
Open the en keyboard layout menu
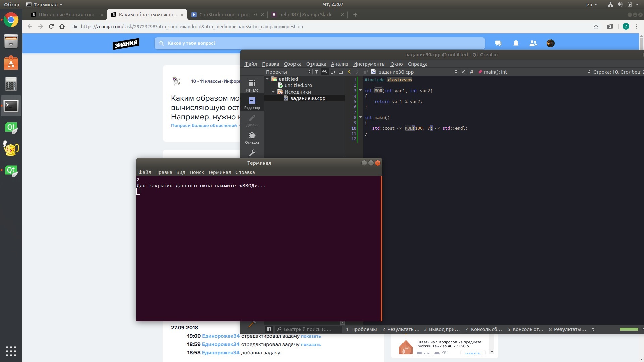point(592,5)
